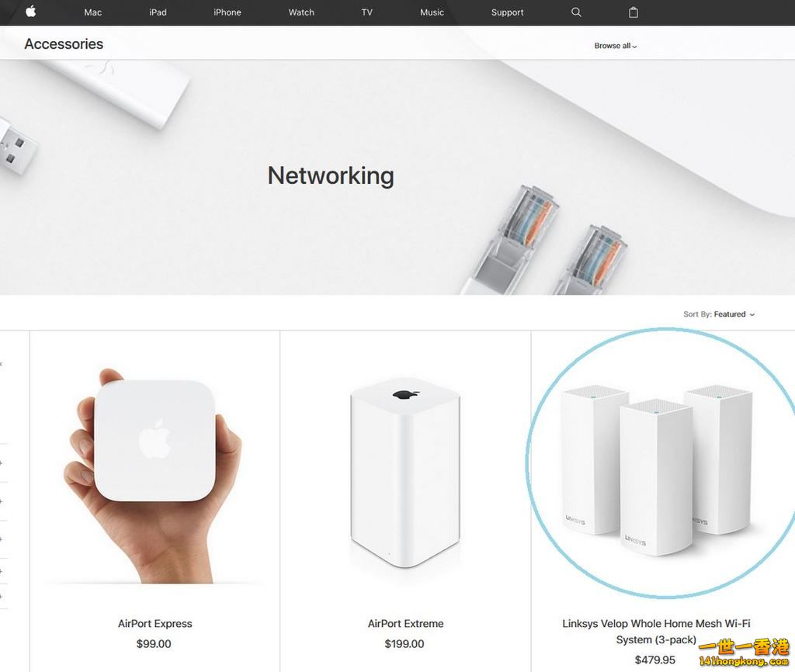Open the Watch menu item
The image size is (795, 672).
pyautogui.click(x=301, y=12)
